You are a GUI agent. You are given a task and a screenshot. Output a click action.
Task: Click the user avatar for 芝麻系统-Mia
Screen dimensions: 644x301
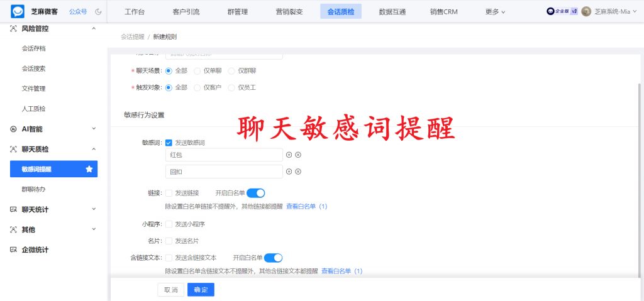pyautogui.click(x=586, y=11)
